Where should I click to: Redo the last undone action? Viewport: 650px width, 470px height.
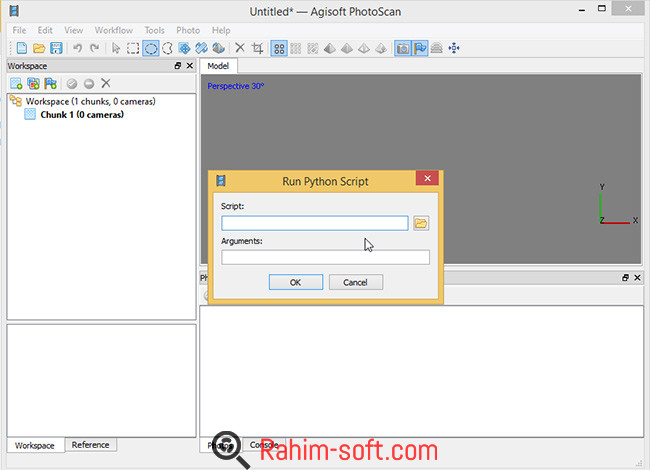click(x=95, y=48)
